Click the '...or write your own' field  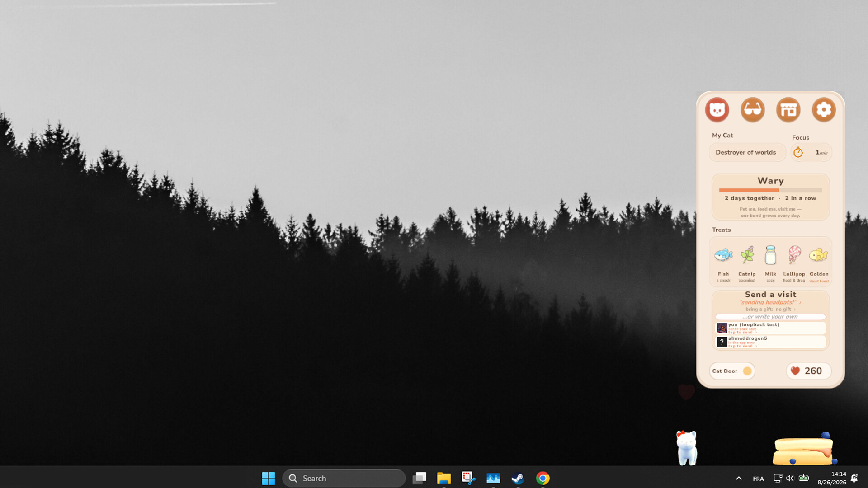pos(770,317)
